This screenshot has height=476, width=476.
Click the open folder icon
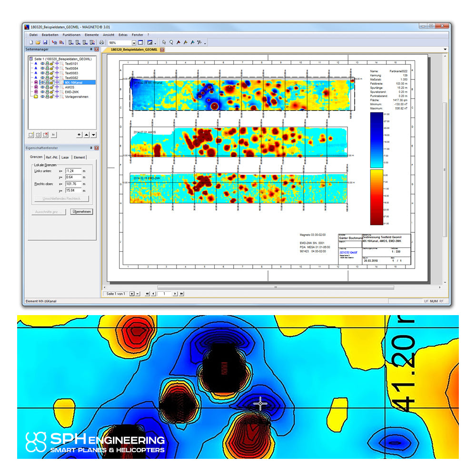pyautogui.click(x=38, y=42)
